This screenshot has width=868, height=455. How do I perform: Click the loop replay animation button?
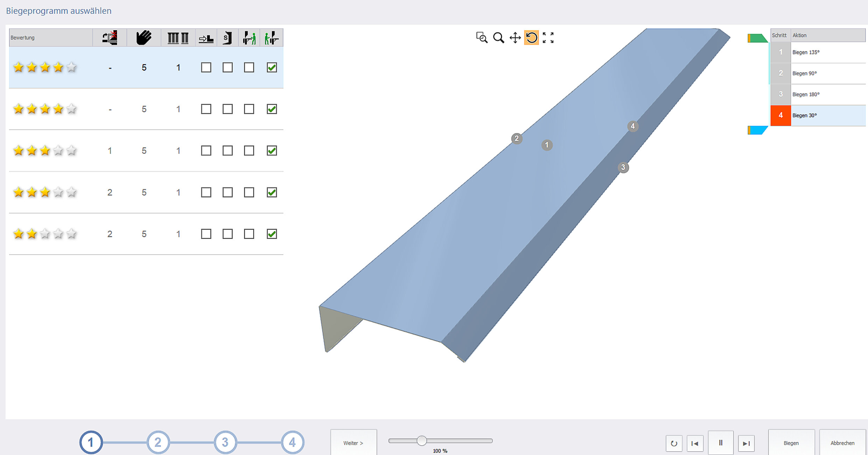[674, 443]
